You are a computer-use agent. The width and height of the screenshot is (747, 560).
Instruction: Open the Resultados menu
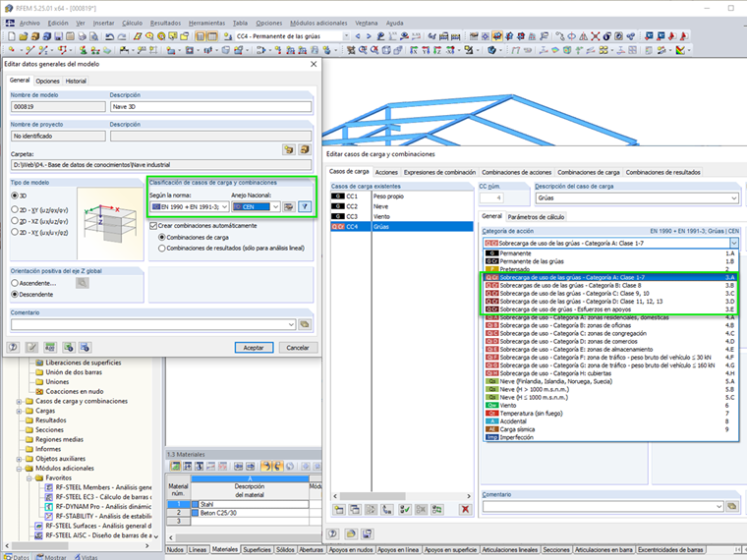click(165, 23)
